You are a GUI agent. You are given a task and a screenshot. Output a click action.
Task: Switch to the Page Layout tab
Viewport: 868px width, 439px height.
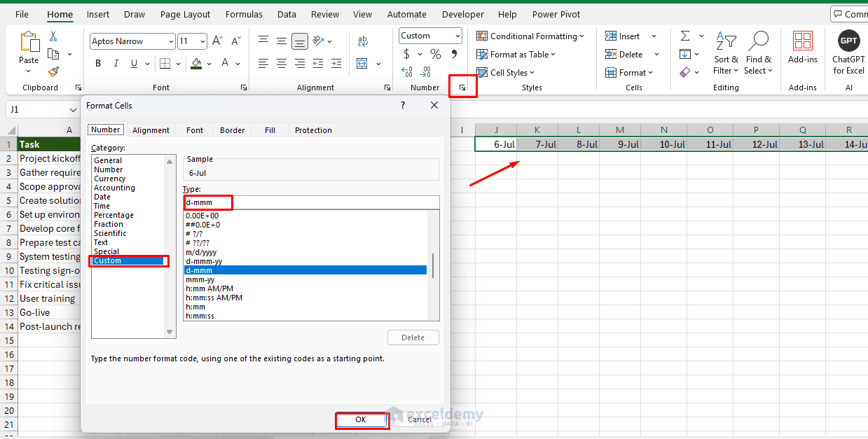[185, 14]
